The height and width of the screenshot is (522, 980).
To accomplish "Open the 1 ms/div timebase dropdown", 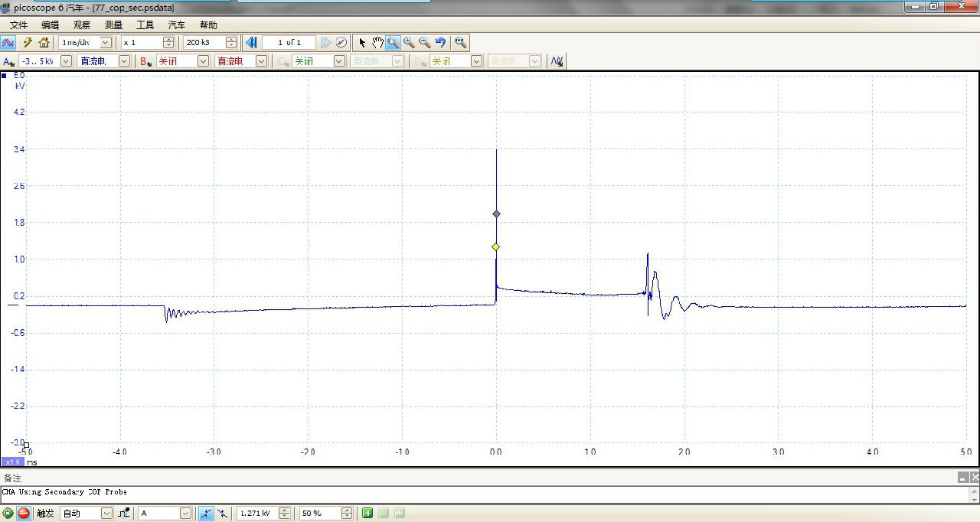I will pos(106,43).
